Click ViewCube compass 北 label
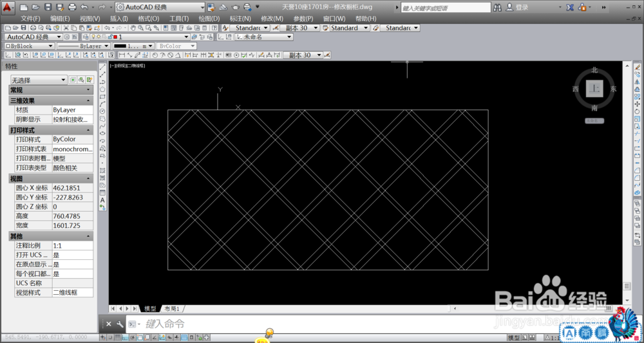The width and height of the screenshot is (644, 343). [x=594, y=70]
